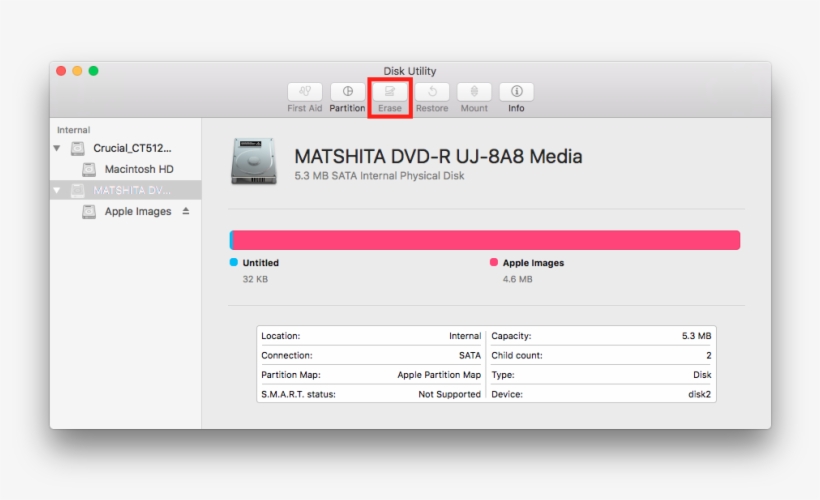Click the Disk Utility window title

click(409, 71)
